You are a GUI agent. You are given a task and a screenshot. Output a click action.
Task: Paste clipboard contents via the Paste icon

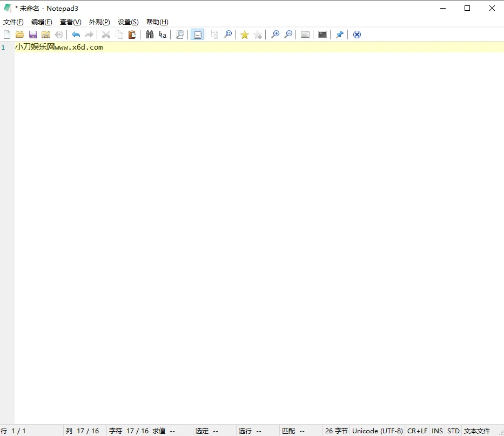coord(132,34)
